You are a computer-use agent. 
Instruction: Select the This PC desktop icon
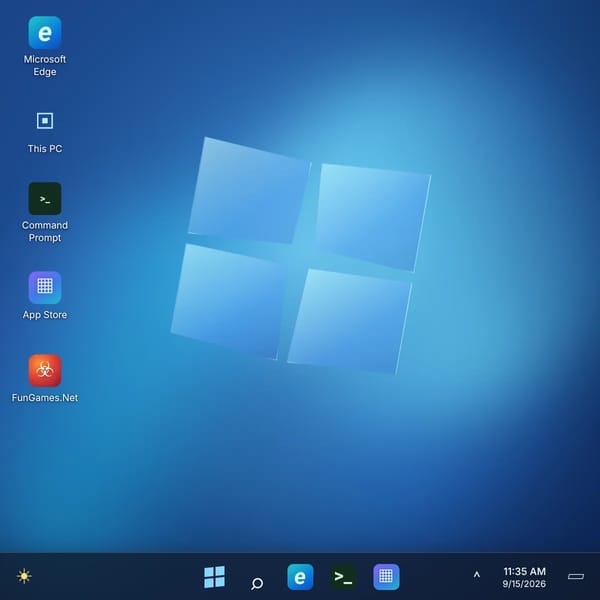click(45, 121)
